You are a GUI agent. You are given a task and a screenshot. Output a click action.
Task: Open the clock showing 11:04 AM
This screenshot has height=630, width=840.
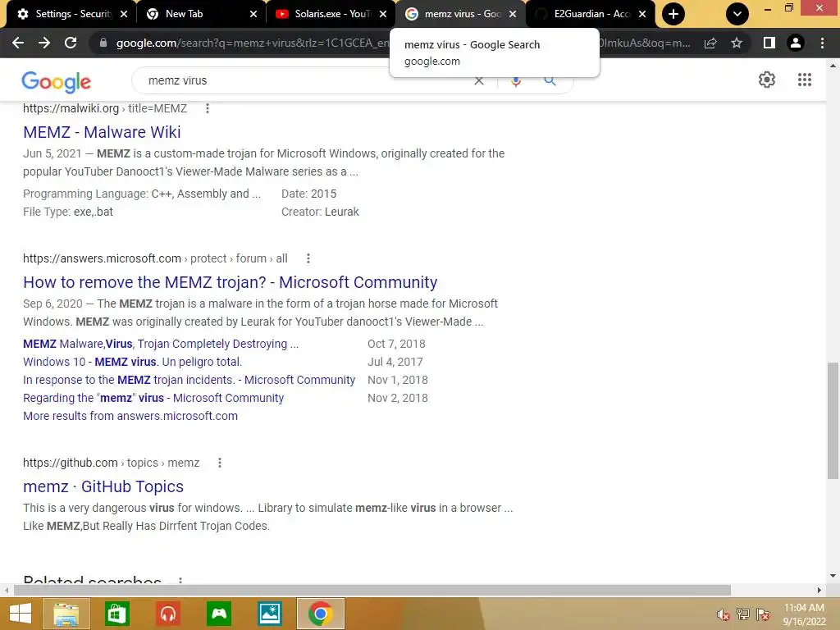[804, 614]
